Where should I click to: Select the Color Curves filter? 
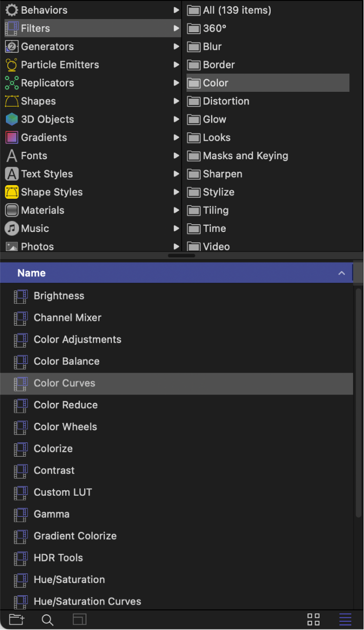point(65,383)
